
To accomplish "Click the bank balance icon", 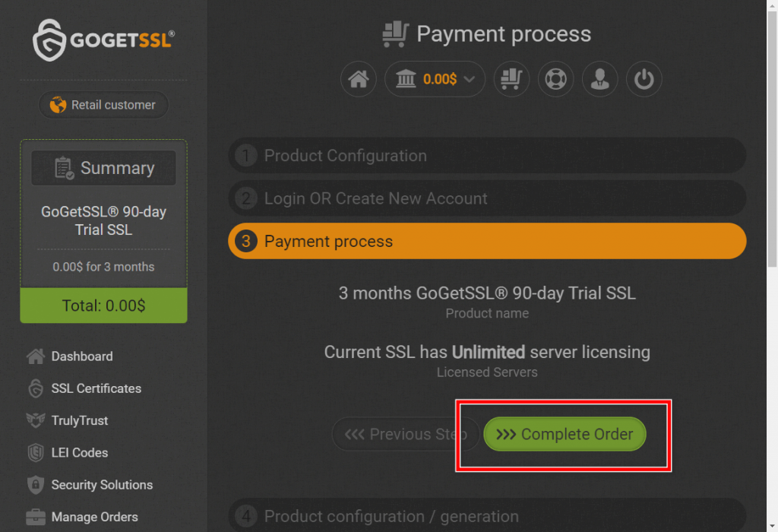I will coord(406,79).
